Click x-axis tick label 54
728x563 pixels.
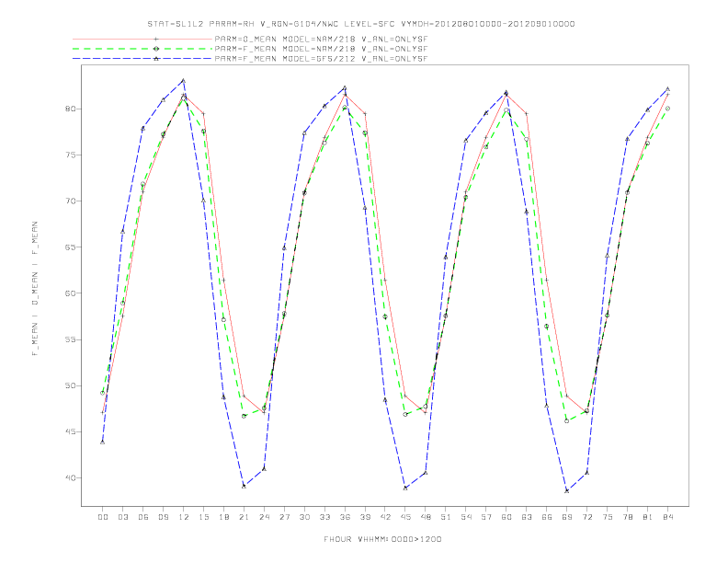point(466,517)
